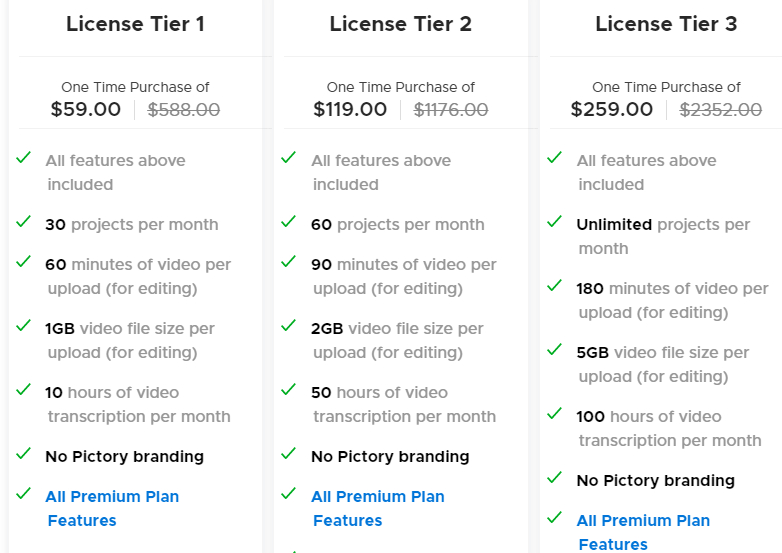This screenshot has height=553, width=782.
Task: Select the License Tier 2 heading
Action: click(400, 24)
